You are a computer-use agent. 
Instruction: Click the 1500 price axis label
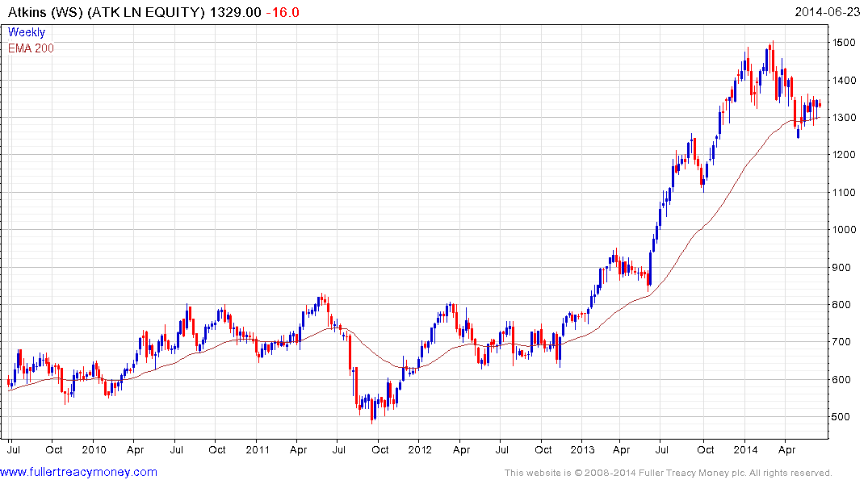(x=845, y=43)
